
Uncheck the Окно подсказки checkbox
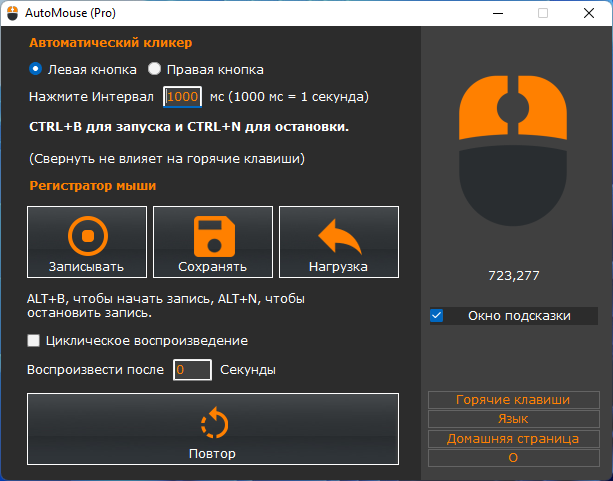(436, 316)
